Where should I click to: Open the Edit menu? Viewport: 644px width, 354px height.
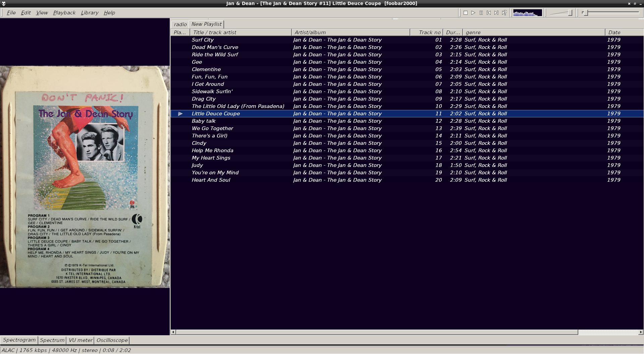[26, 13]
